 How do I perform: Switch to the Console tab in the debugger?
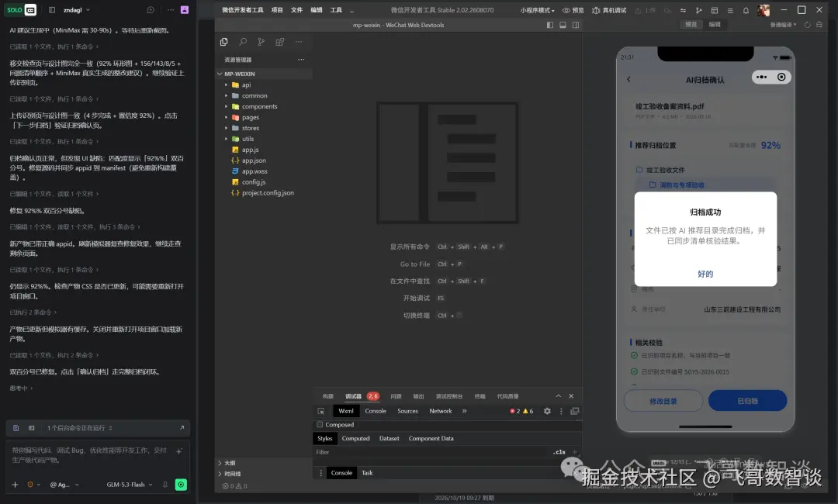[376, 411]
